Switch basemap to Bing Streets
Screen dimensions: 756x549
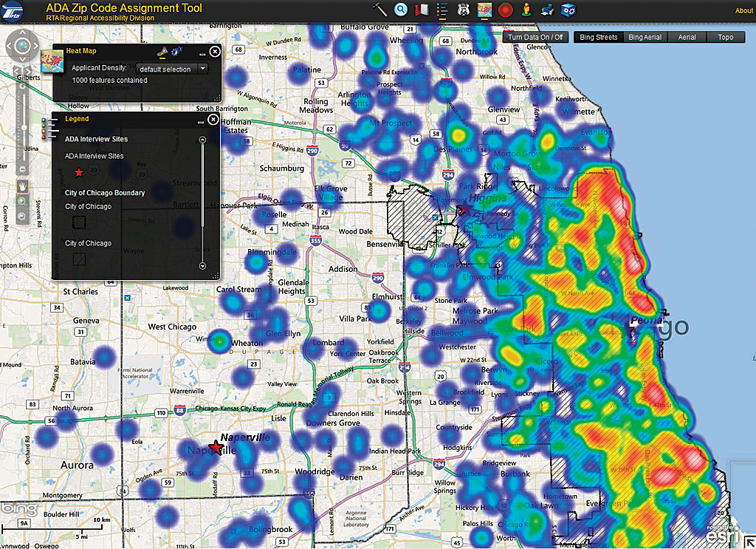598,37
